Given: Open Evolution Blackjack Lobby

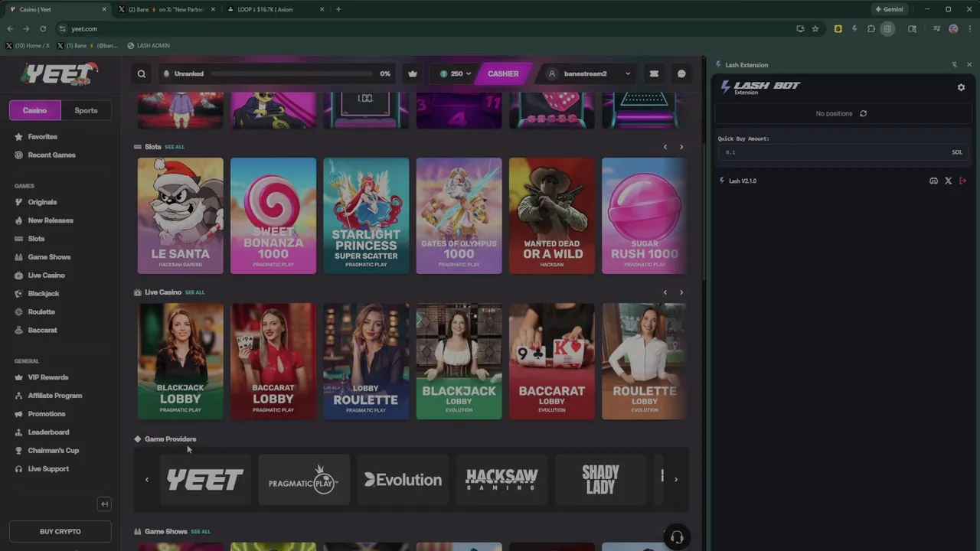Looking at the screenshot, I should [x=459, y=361].
